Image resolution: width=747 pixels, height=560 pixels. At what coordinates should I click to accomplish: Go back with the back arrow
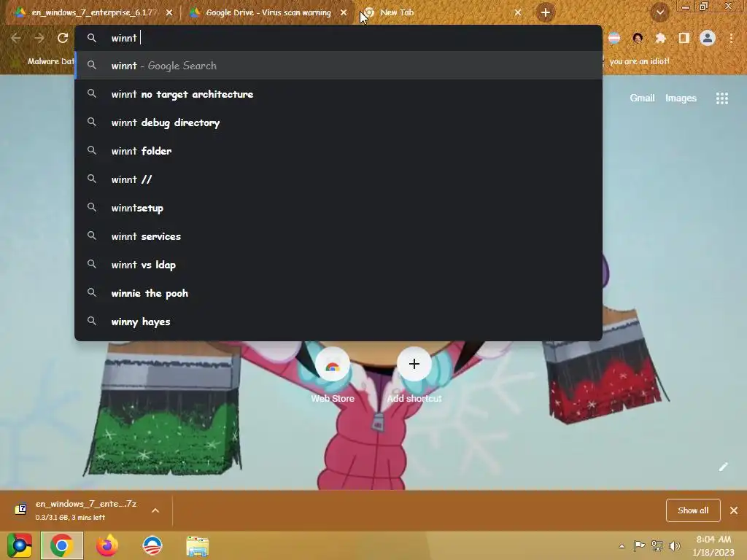tap(16, 38)
